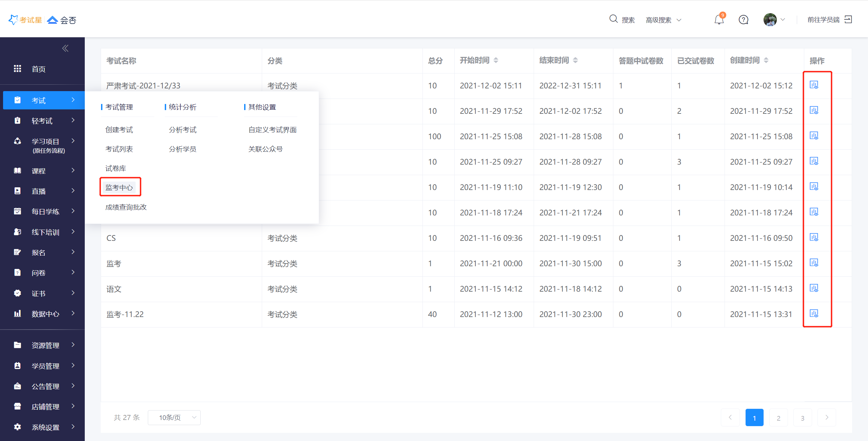This screenshot has width=868, height=441.
Task: Go to page 2 of results
Action: 778,418
